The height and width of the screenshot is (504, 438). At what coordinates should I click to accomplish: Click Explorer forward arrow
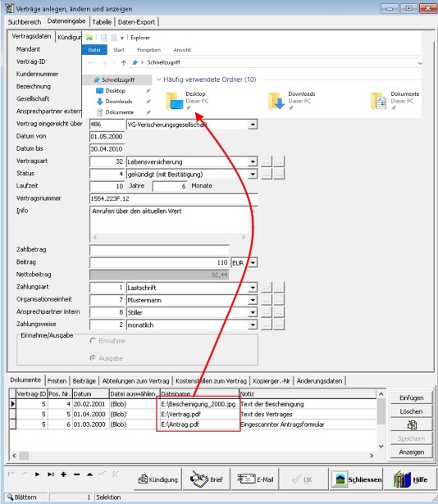tap(103, 62)
